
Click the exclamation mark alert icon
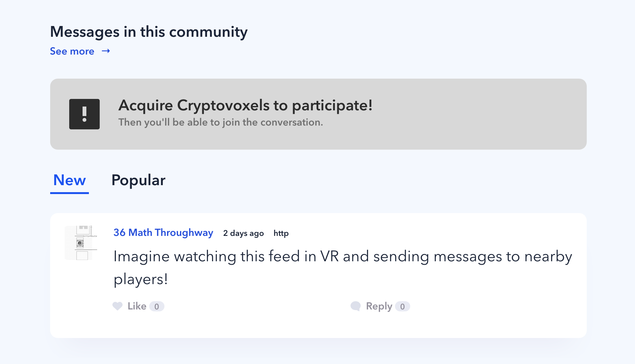pyautogui.click(x=84, y=114)
